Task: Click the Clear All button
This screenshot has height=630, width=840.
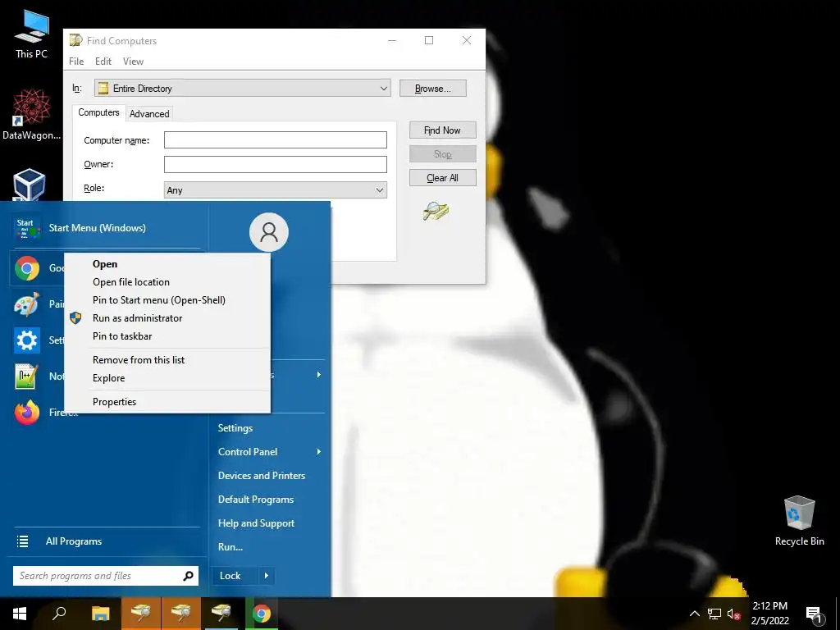Action: pos(442,178)
